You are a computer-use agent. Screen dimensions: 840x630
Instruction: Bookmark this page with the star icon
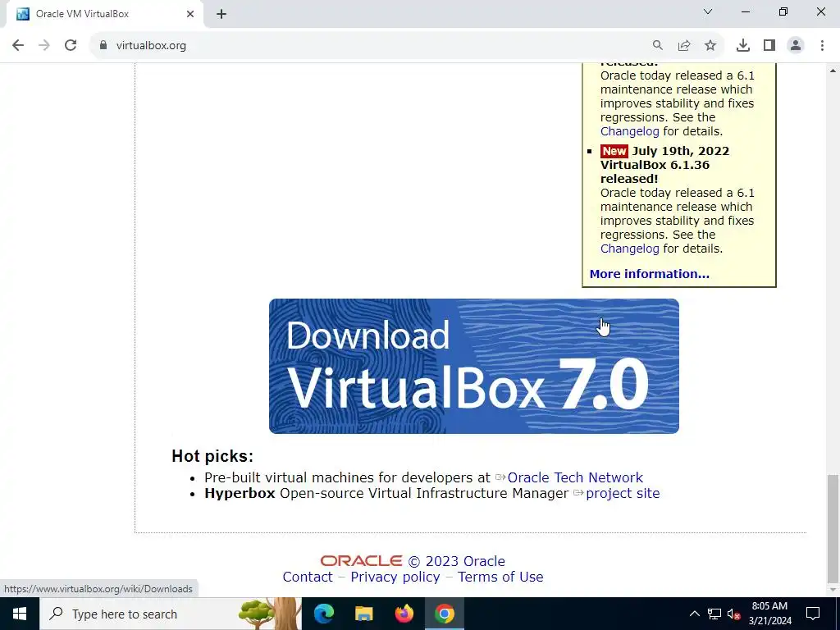pyautogui.click(x=710, y=46)
